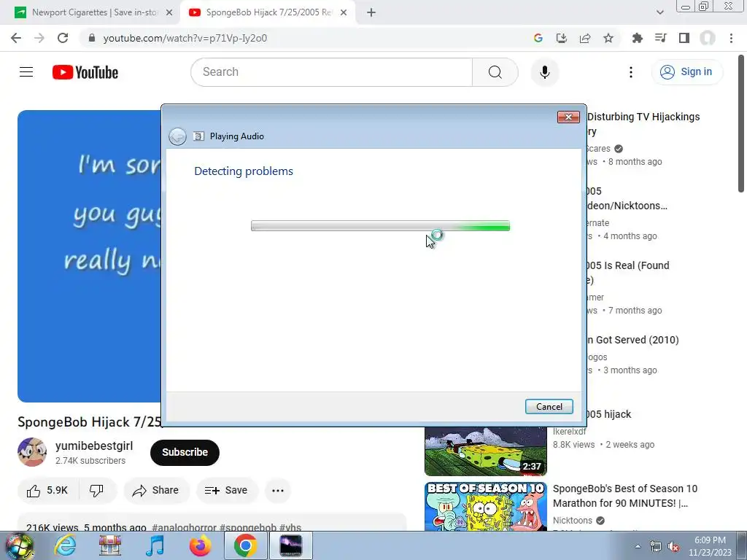Open the Got Served (2010) video
This screenshot has width=747, height=560.
pyautogui.click(x=632, y=340)
